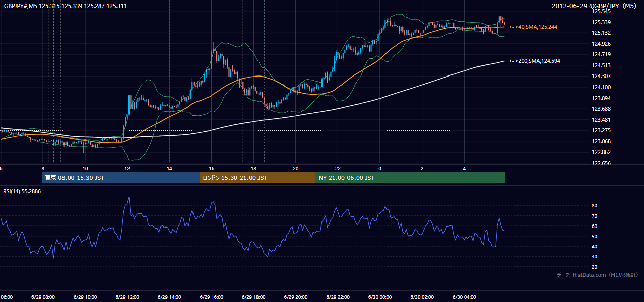This screenshot has height=302, width=644.
Task: Click the RSI axis level 80
Action: [595, 206]
